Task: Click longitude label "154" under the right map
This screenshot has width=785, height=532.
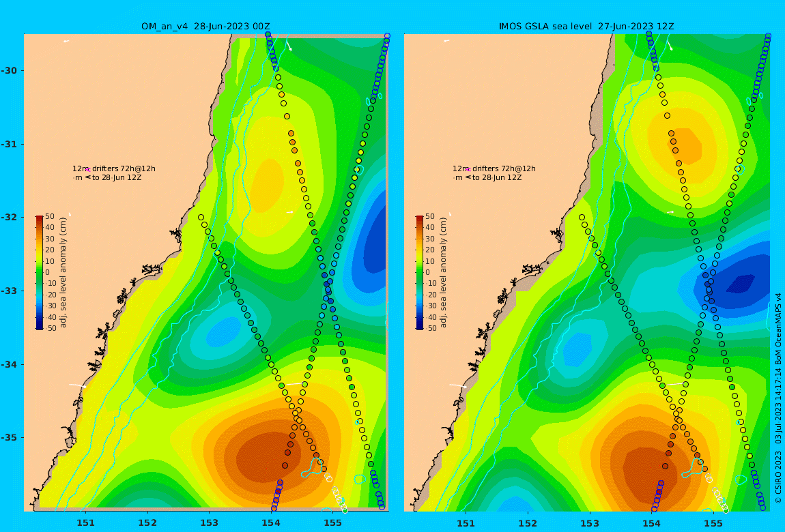Action: [x=652, y=523]
